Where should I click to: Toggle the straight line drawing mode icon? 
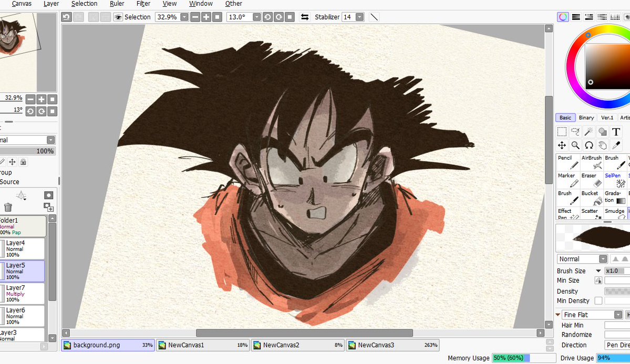tap(374, 17)
